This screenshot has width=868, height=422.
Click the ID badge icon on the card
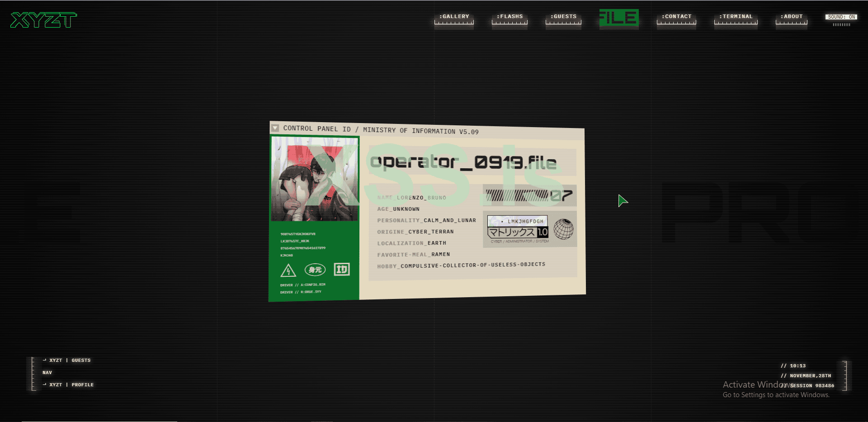(342, 269)
